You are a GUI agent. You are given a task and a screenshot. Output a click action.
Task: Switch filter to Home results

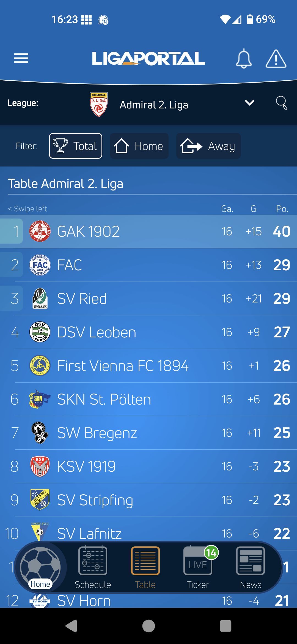tap(139, 146)
